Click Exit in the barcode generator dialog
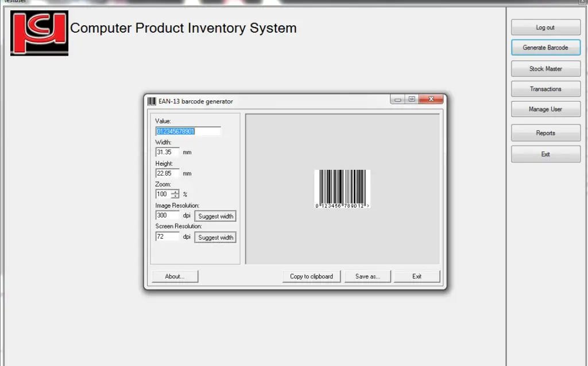 pyautogui.click(x=416, y=276)
